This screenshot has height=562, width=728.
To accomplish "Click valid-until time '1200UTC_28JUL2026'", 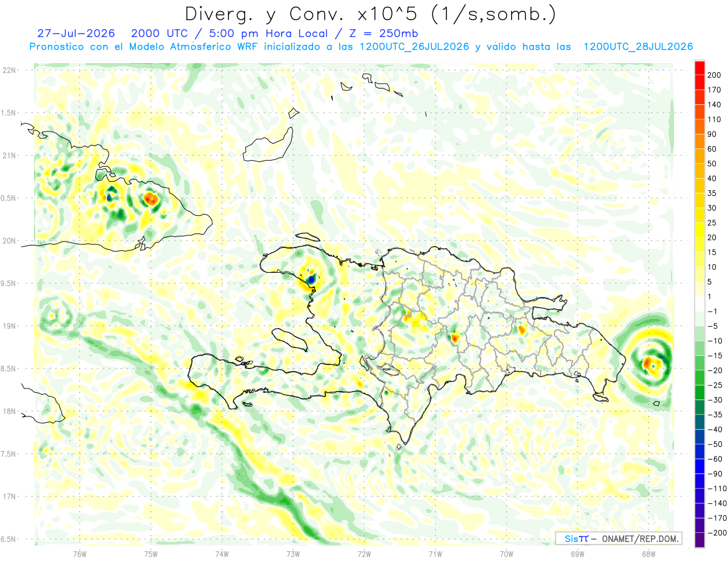I will pos(638,47).
